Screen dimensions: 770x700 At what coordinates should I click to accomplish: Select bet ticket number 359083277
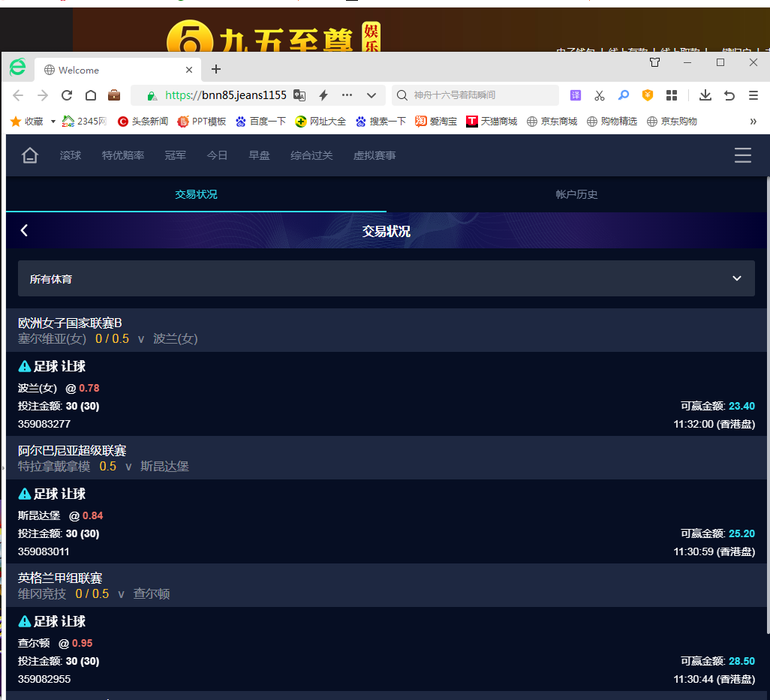coord(44,424)
